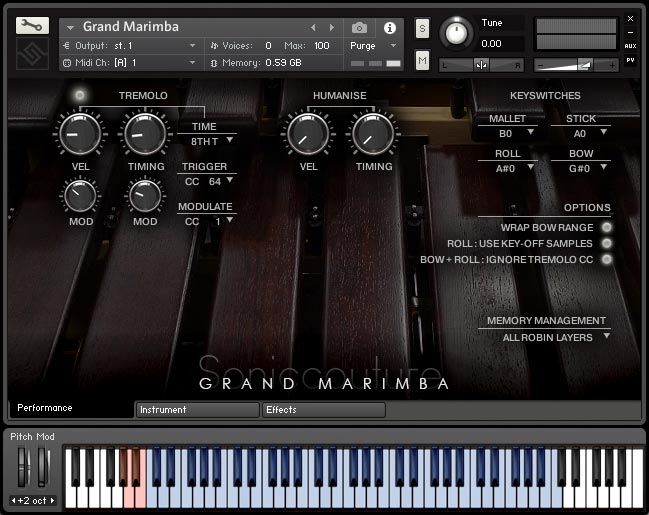Click the Output routing icon
Viewport: 649px width, 515px height.
click(66, 46)
